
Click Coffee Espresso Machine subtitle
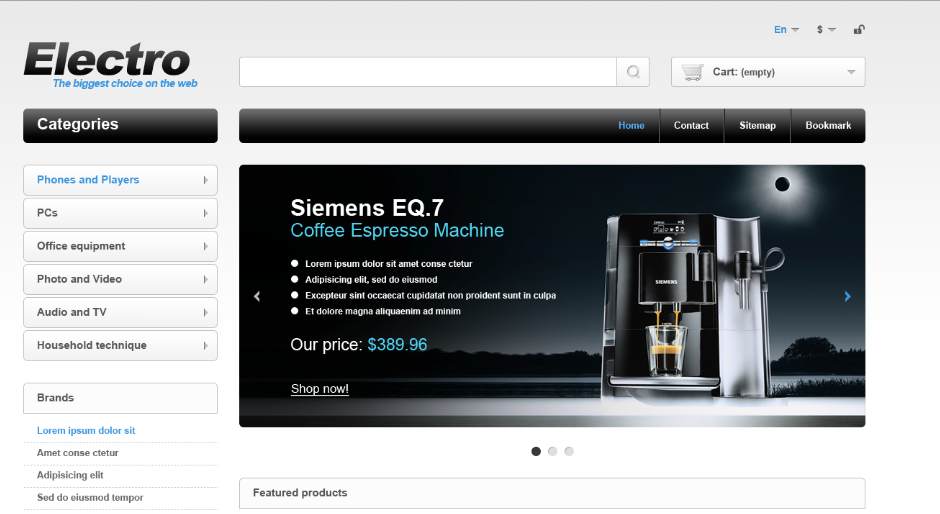[397, 230]
